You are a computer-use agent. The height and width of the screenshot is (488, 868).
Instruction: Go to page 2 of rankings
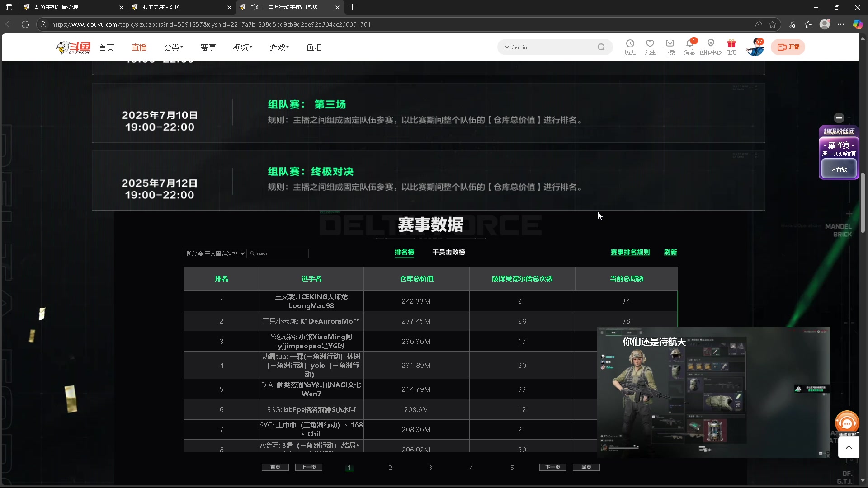(x=390, y=468)
